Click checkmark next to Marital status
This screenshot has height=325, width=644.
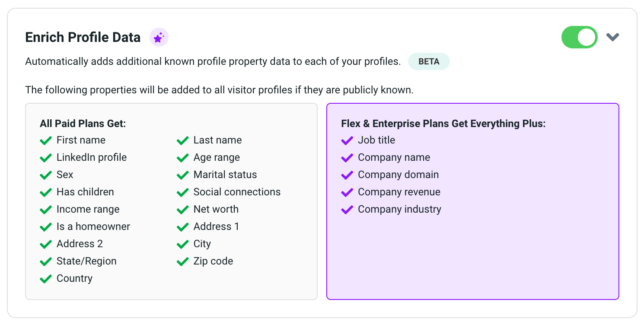click(x=183, y=175)
